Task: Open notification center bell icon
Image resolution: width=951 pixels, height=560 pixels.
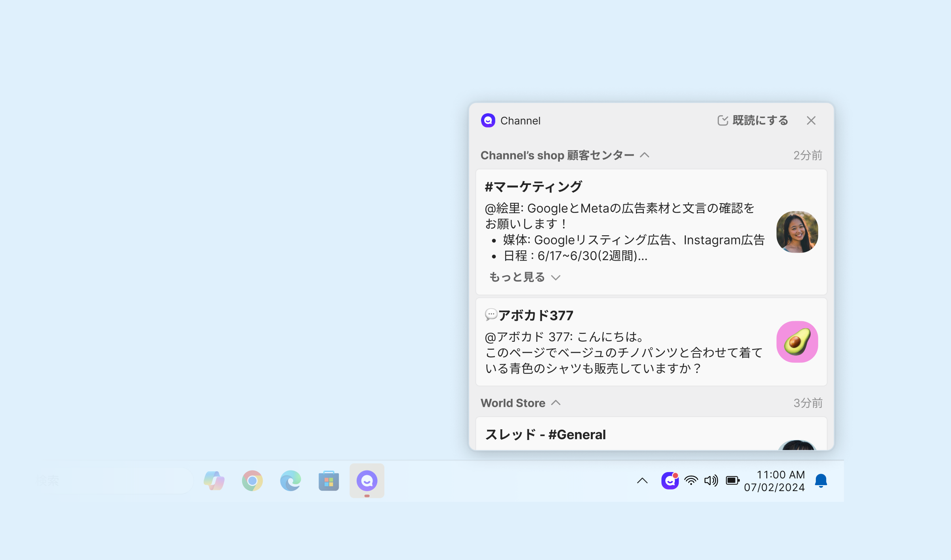Action: (x=821, y=481)
